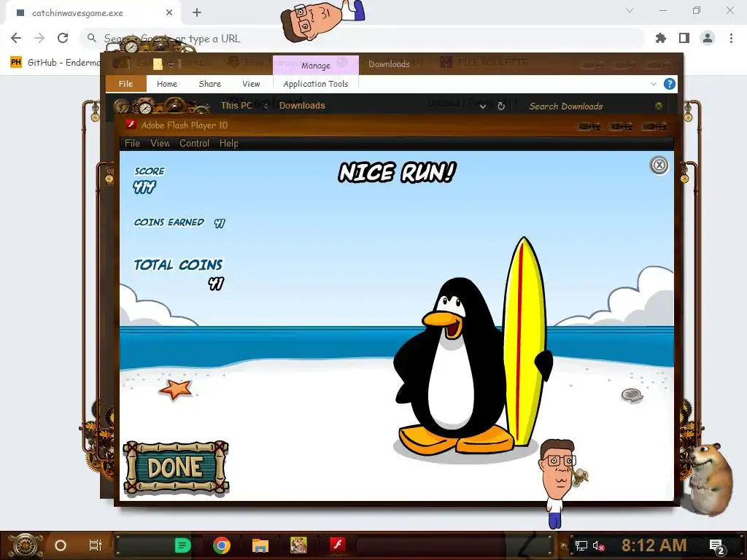Viewport: 747px width, 560px height.
Task: Click the Chrome forward arrow
Action: point(39,38)
